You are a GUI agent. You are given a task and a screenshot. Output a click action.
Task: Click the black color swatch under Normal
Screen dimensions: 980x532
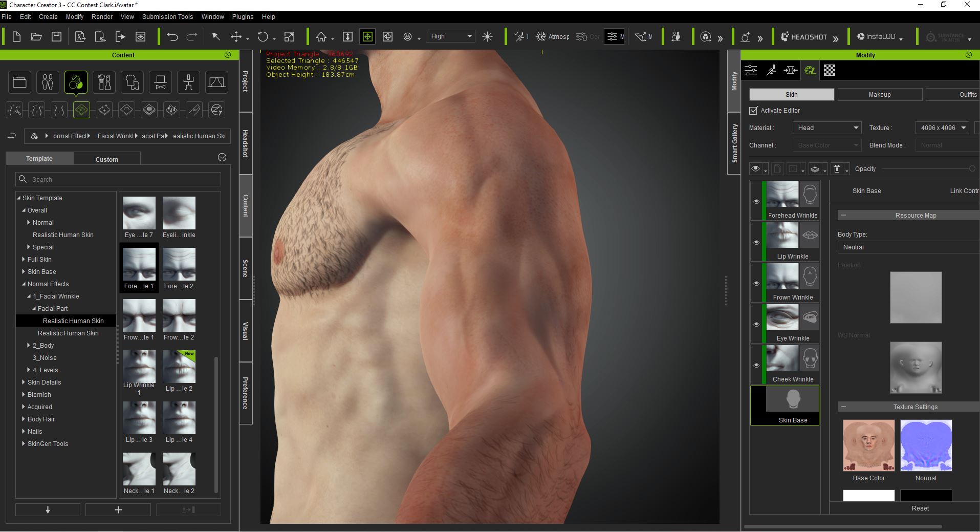pos(926,495)
